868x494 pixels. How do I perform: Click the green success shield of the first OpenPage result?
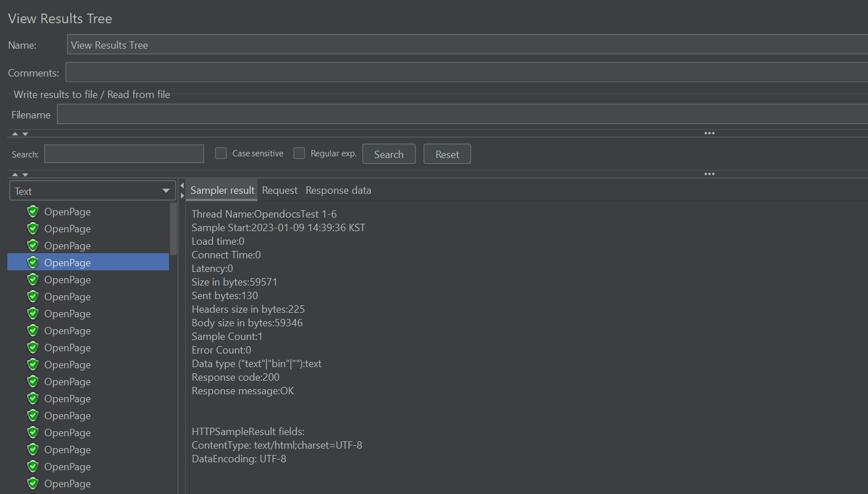coord(33,211)
